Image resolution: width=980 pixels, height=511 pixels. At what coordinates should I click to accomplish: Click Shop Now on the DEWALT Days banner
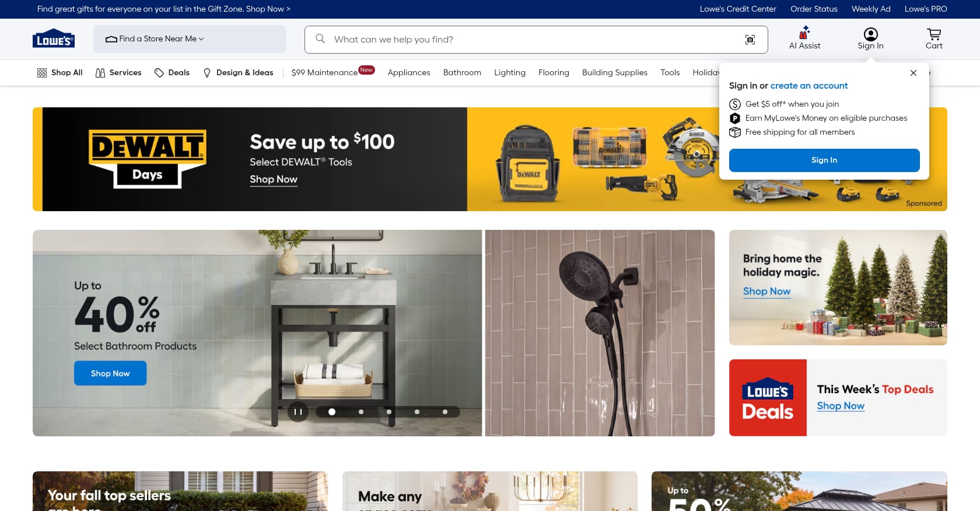[x=274, y=180]
